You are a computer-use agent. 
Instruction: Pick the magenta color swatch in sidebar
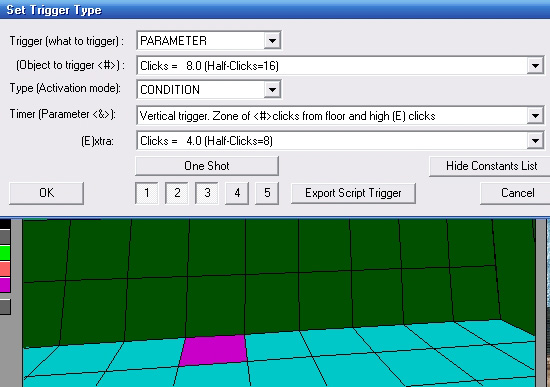(x=5, y=285)
